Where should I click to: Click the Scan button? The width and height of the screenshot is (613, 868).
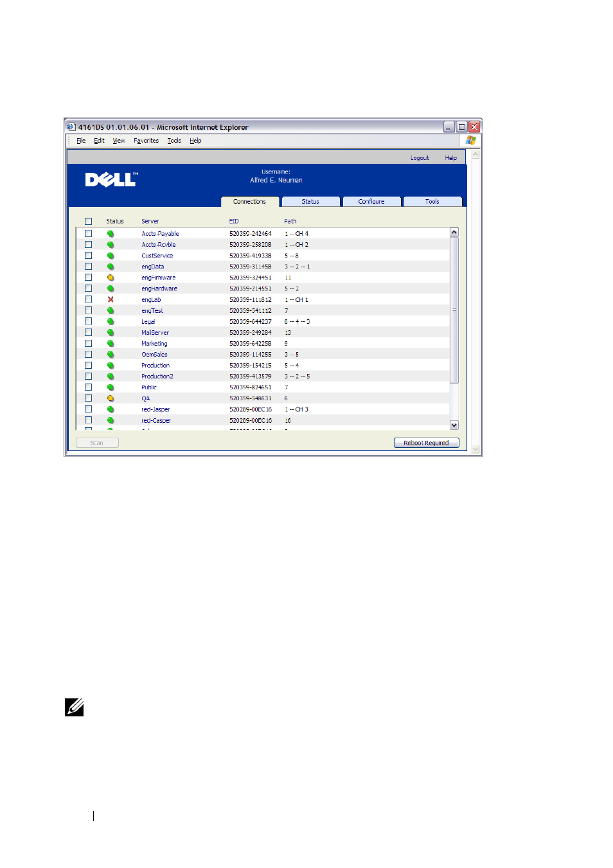(97, 443)
